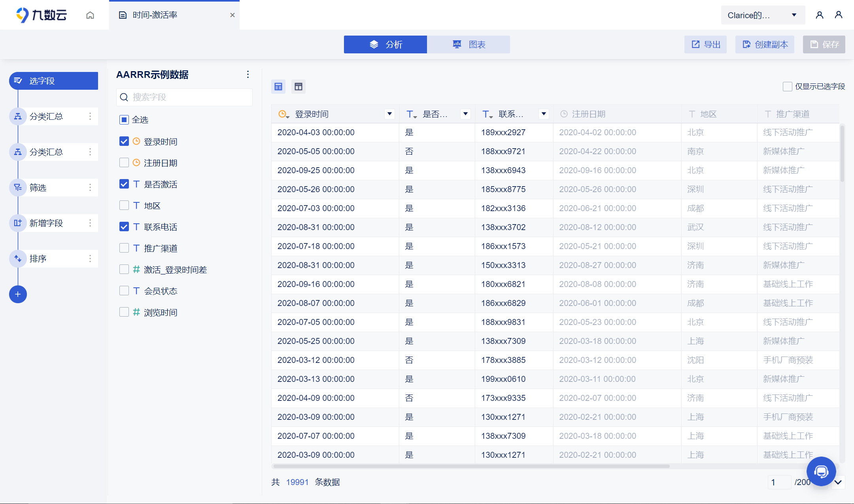Viewport: 854px width, 504px height.
Task: Open page number dropdown at bottom right
Action: 838,482
